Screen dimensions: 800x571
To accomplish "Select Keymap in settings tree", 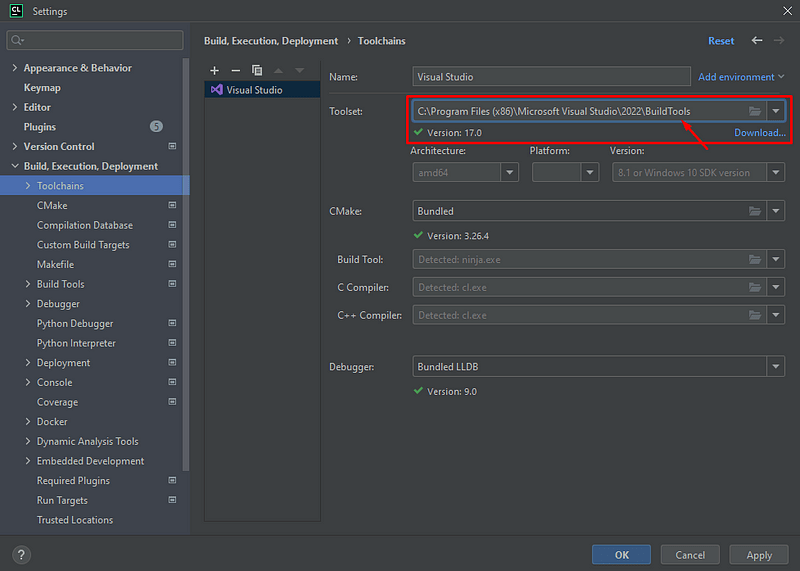I will pyautogui.click(x=42, y=88).
